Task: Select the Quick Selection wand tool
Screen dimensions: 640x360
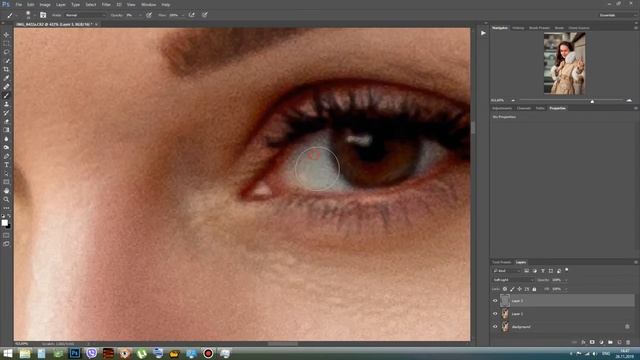Action: point(6,61)
